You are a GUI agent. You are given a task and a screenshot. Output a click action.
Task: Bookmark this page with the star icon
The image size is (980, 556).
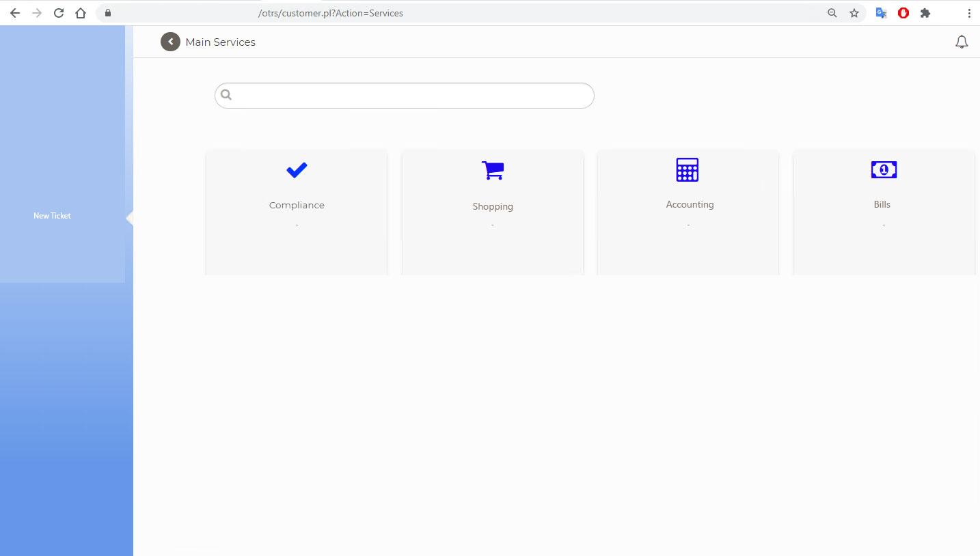click(854, 13)
